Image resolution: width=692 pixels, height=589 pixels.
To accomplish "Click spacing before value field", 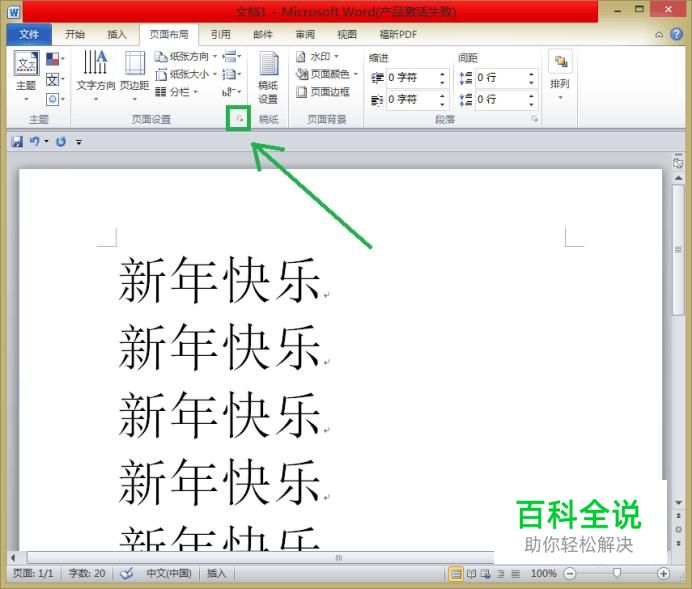I will coord(501,78).
